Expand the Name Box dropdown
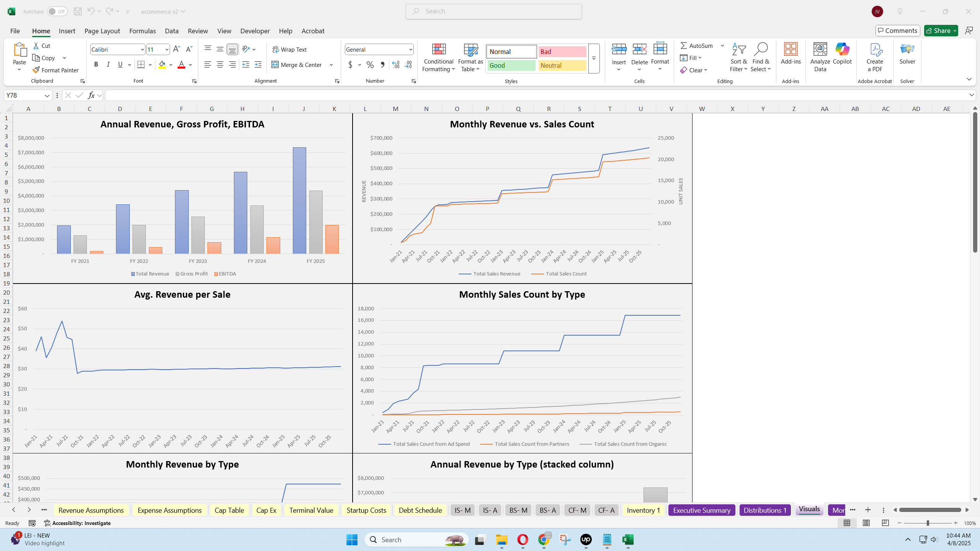Image resolution: width=980 pixels, height=551 pixels. click(47, 95)
